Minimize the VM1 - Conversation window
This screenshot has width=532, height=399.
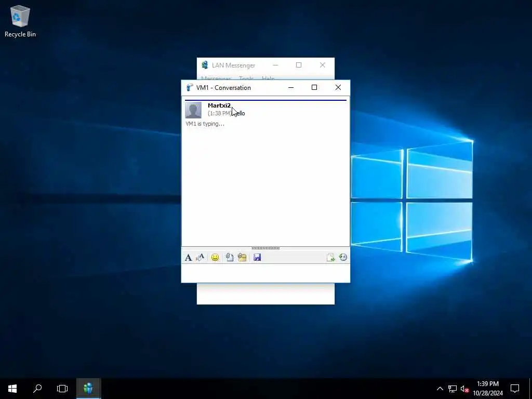[291, 87]
